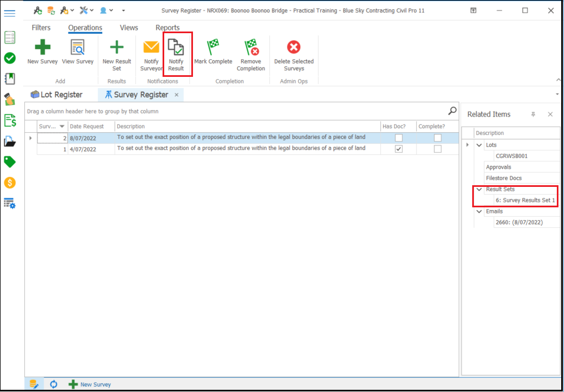Select the 6: Survey Results Set 1 item
This screenshot has height=392, width=564.
(x=525, y=200)
